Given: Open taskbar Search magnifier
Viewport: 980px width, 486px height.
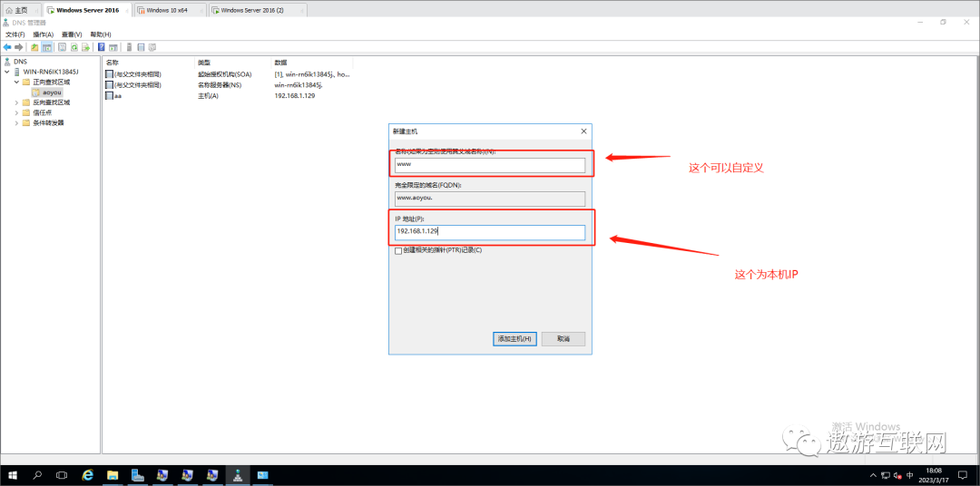Looking at the screenshot, I should pos(37,475).
